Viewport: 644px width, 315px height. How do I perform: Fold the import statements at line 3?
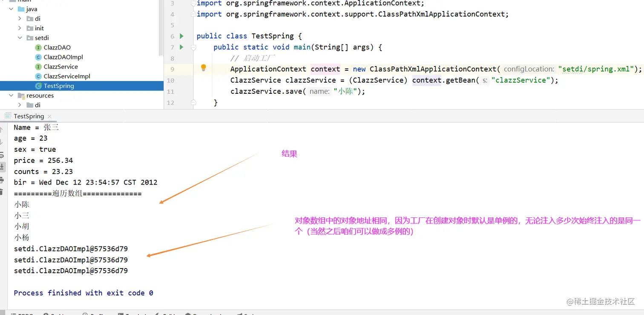pos(193,3)
